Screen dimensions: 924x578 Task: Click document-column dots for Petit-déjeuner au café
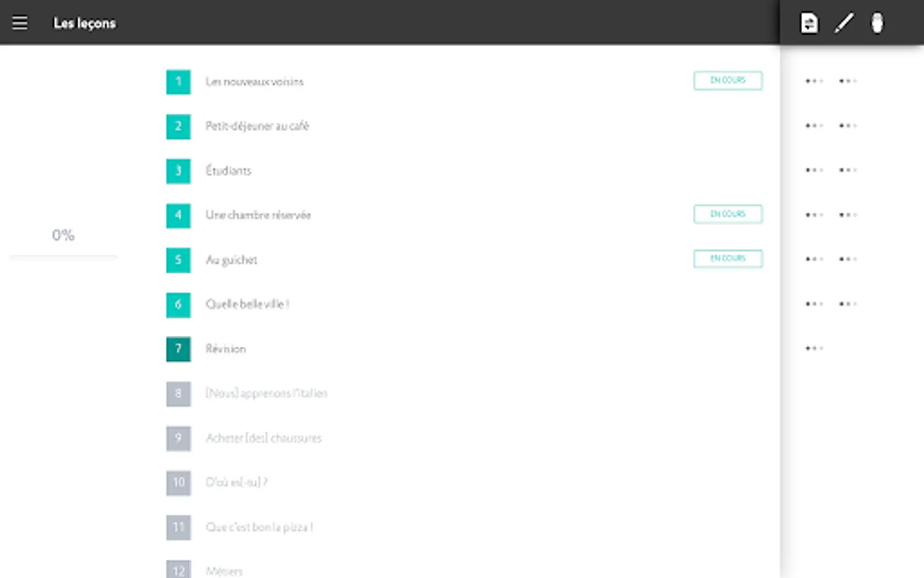[x=814, y=126]
